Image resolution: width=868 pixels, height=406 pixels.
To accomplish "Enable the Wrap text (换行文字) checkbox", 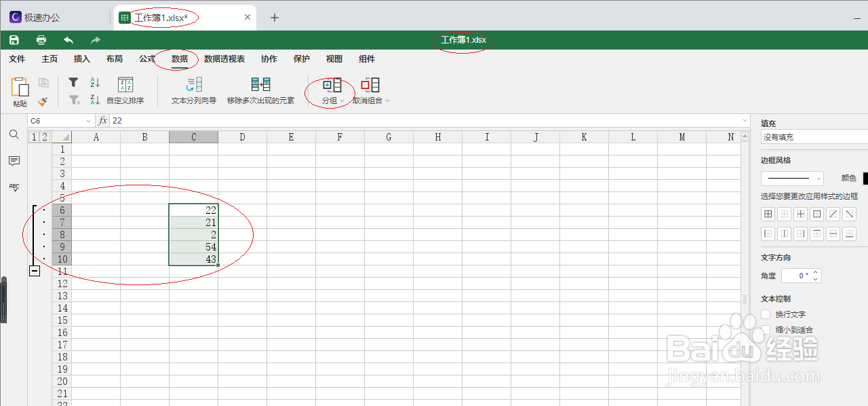I will [x=766, y=314].
